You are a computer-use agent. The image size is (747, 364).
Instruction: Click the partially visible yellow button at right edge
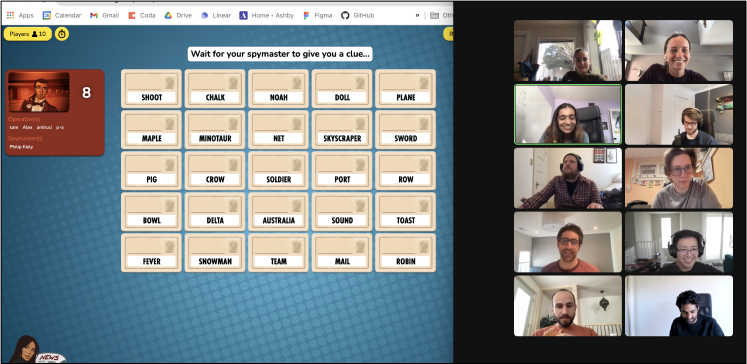tap(448, 34)
